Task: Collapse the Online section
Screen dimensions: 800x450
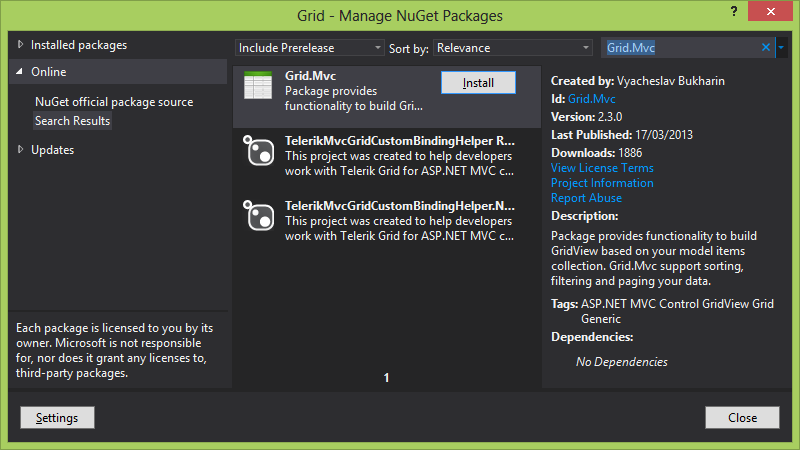Action: [x=21, y=72]
